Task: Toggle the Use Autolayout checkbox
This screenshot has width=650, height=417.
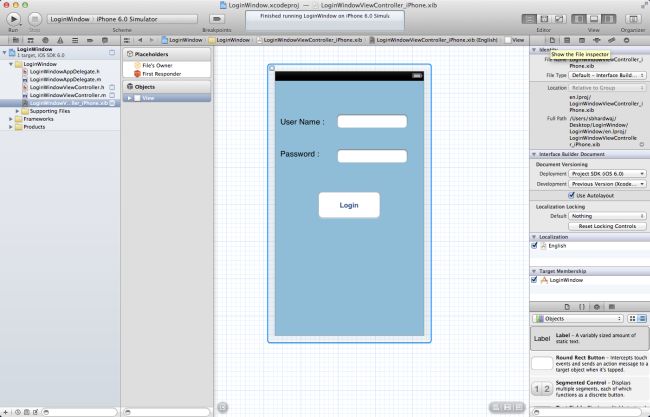Action: (571, 195)
